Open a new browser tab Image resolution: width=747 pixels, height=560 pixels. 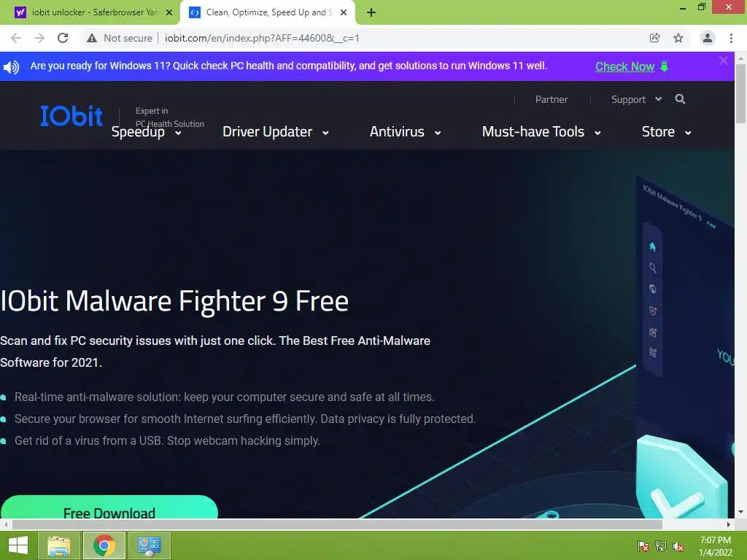[x=371, y=13]
